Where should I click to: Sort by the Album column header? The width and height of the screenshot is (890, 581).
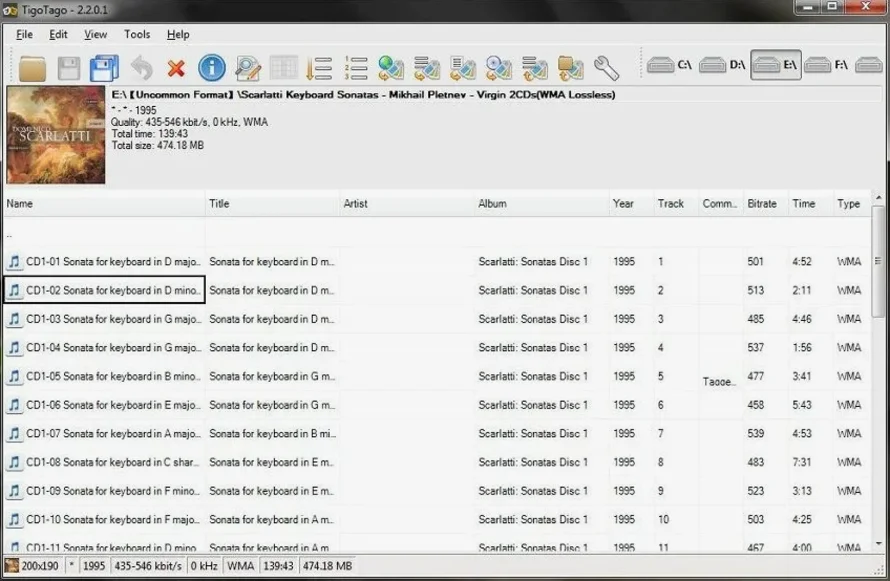click(541, 204)
